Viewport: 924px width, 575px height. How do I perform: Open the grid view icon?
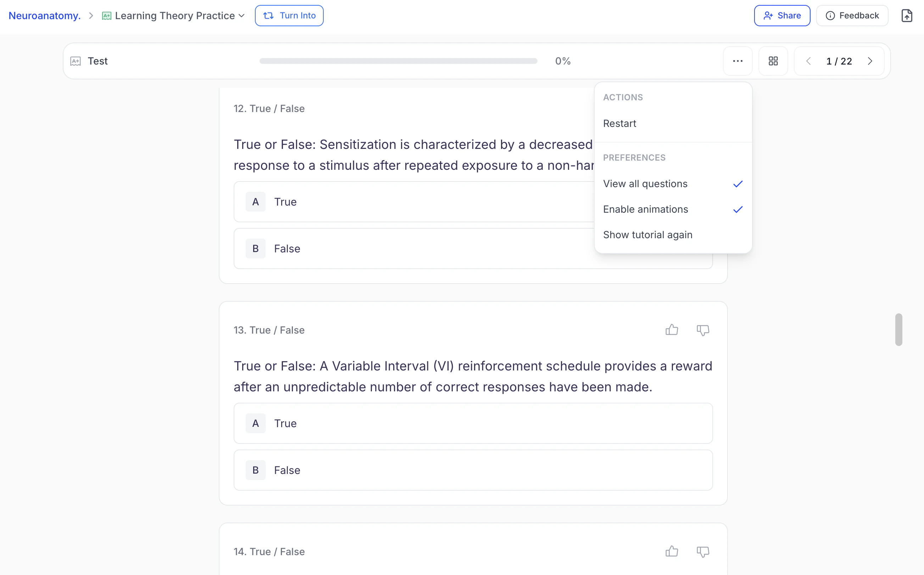pyautogui.click(x=773, y=61)
